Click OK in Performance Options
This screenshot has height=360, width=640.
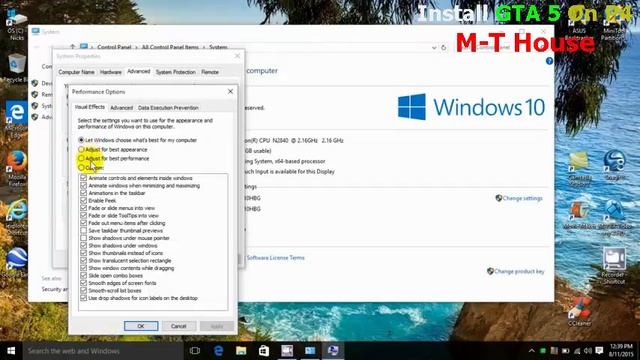click(x=141, y=326)
